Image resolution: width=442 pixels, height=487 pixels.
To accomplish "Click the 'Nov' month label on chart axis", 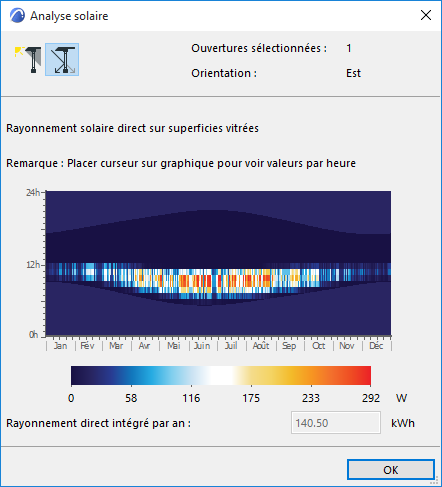I will 347,346.
